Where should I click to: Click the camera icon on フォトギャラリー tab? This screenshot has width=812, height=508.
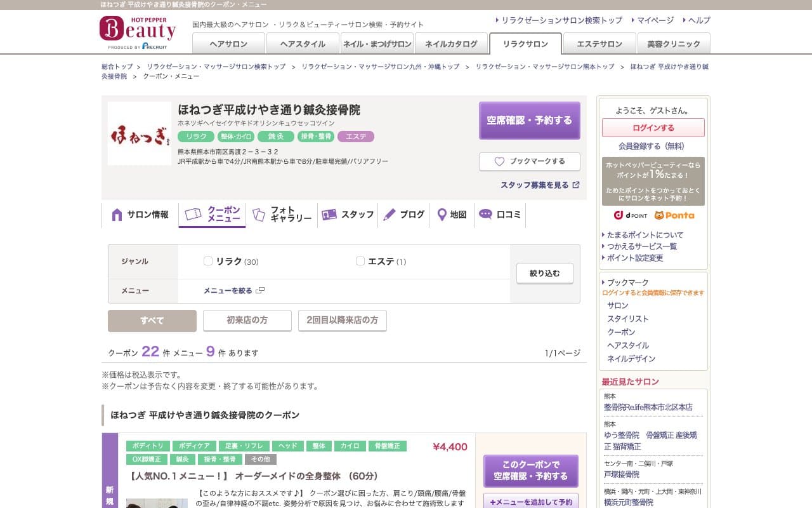tap(258, 215)
